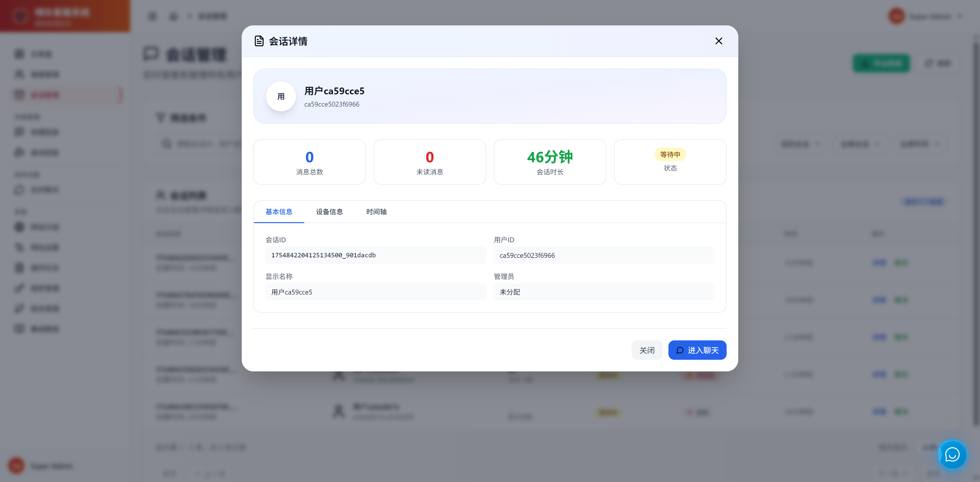Click the document icon beside 会话详情 title
980x482 pixels.
pyautogui.click(x=259, y=41)
